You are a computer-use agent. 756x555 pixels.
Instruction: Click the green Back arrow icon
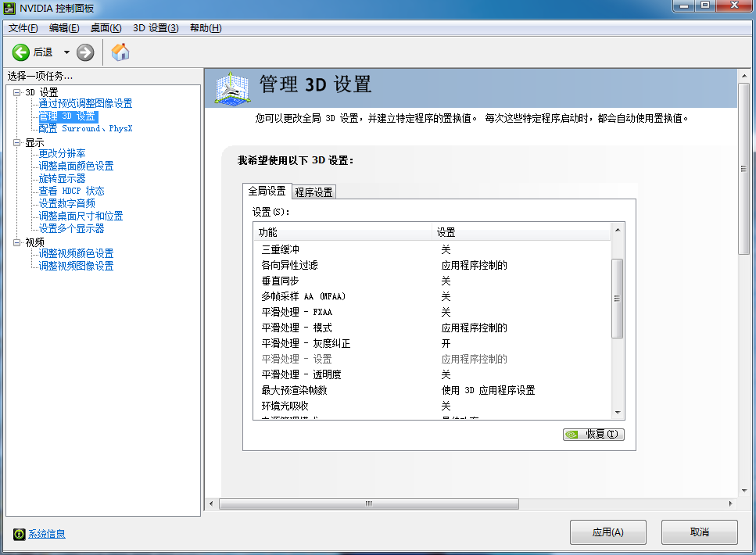coord(21,52)
